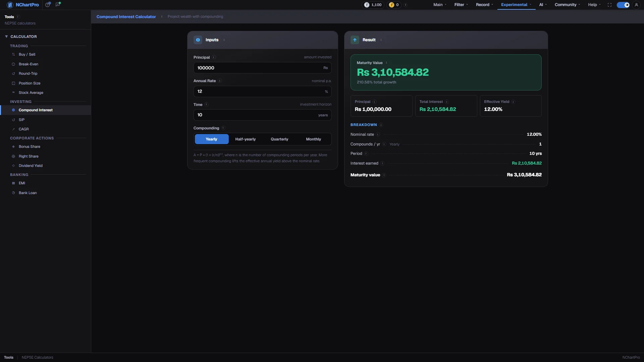Image resolution: width=644 pixels, height=362 pixels.
Task: Click info icon next to Tools title
Action: click(18, 17)
